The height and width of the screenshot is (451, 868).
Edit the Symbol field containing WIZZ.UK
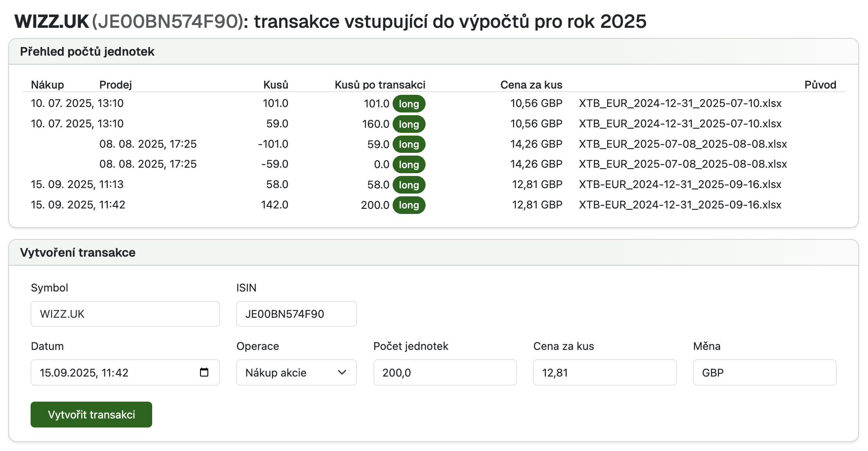point(125,314)
